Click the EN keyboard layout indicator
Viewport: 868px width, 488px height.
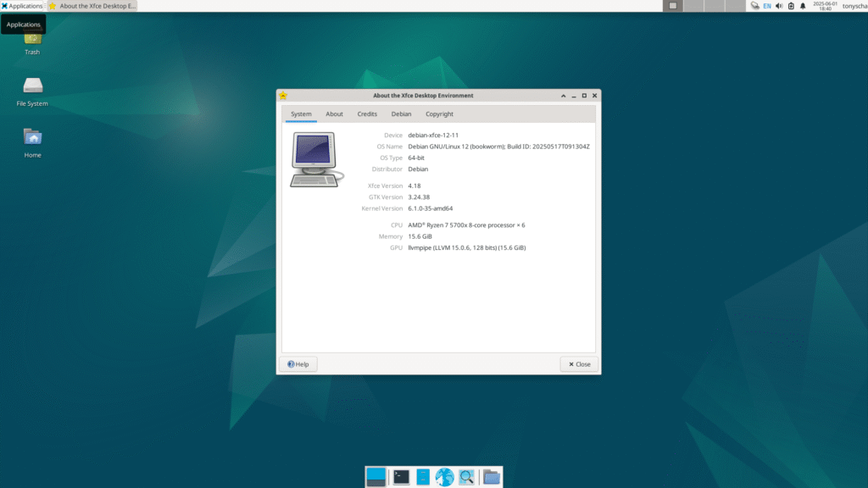pyautogui.click(x=767, y=6)
